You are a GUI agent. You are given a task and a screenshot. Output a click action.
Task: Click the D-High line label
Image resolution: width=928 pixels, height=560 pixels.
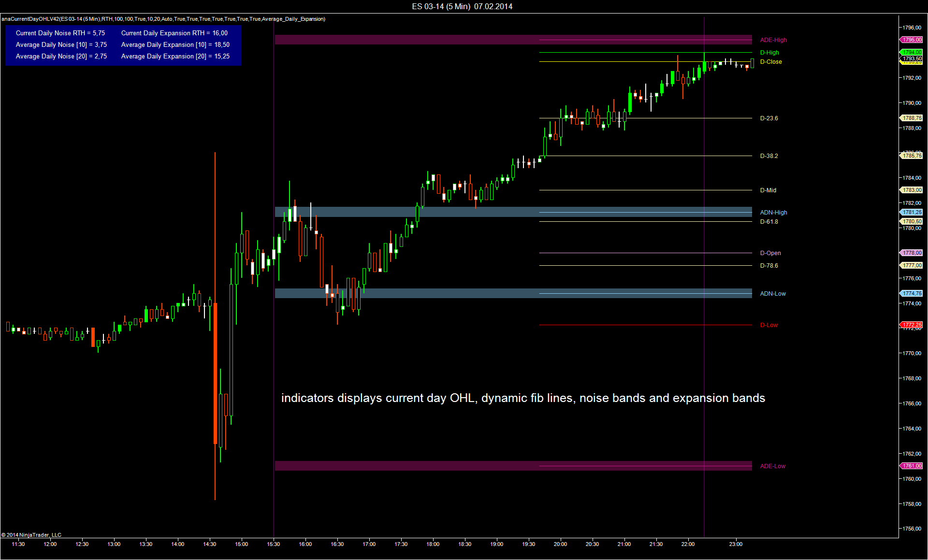769,53
